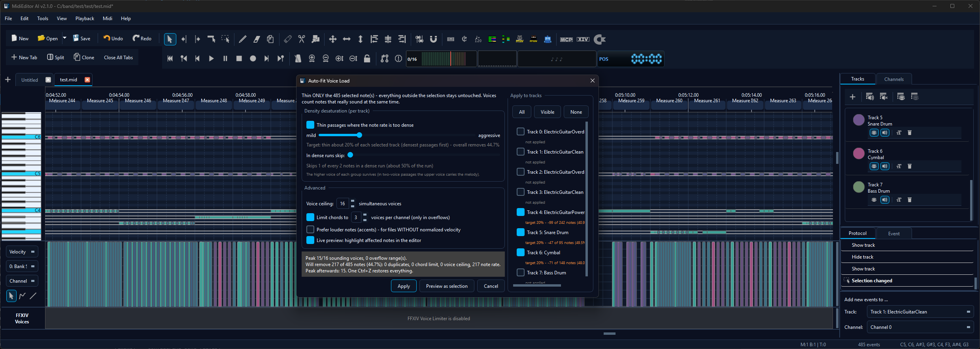The width and height of the screenshot is (980, 349).
Task: Open the Midi menu
Action: [108, 19]
